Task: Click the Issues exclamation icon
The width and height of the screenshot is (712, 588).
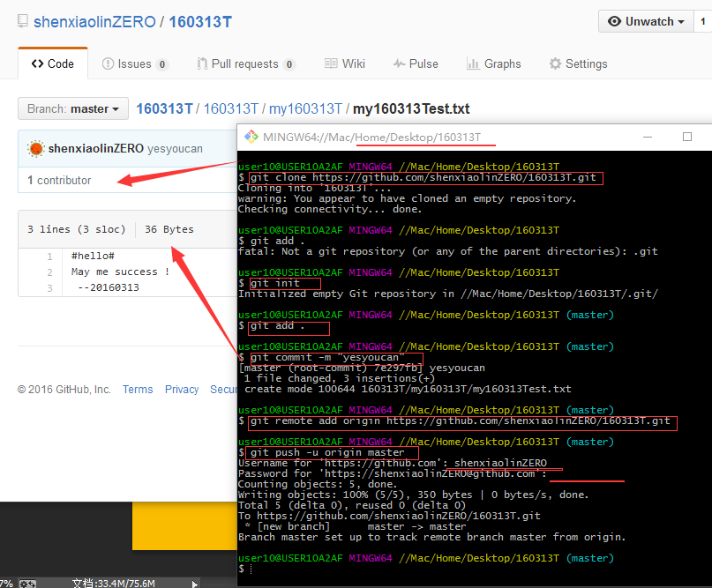Action: (108, 64)
